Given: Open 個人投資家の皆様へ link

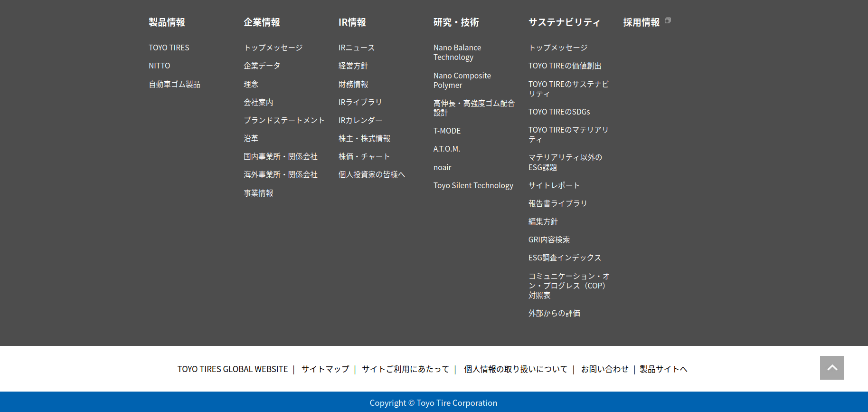Looking at the screenshot, I should (371, 174).
